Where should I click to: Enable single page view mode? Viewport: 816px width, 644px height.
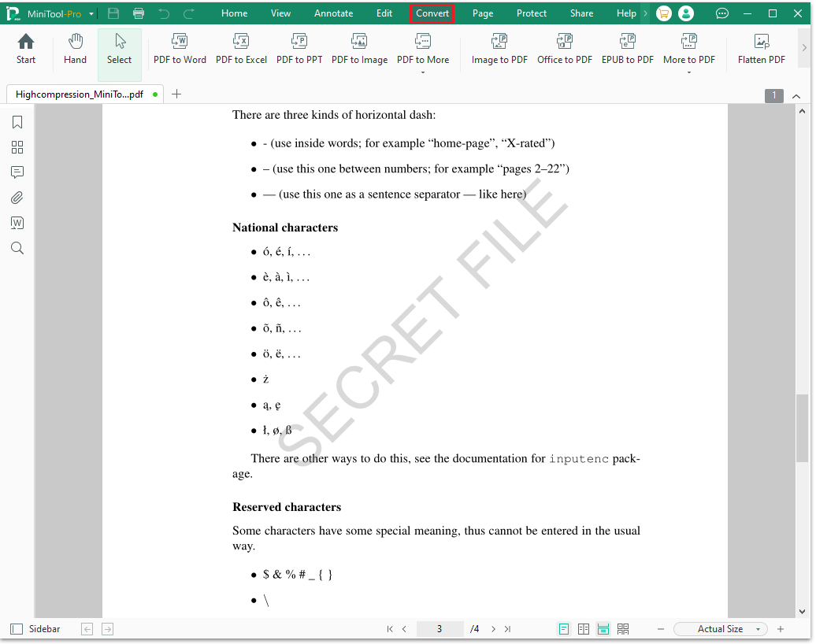(x=564, y=628)
